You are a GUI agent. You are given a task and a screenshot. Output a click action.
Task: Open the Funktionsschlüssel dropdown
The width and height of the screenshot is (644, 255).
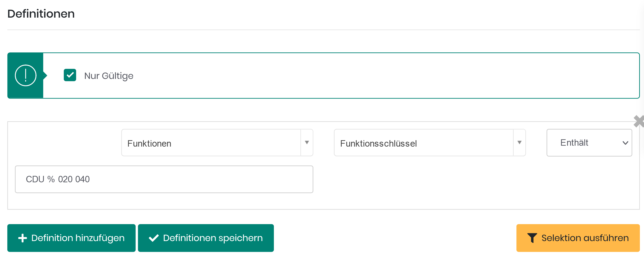pyautogui.click(x=423, y=143)
